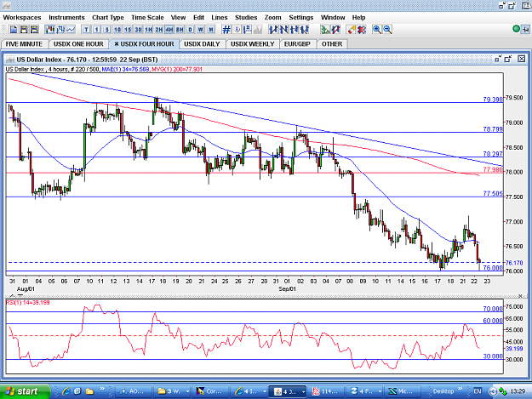Set 1H hourly time scale
This screenshot has height=399, width=532.
pos(149,30)
